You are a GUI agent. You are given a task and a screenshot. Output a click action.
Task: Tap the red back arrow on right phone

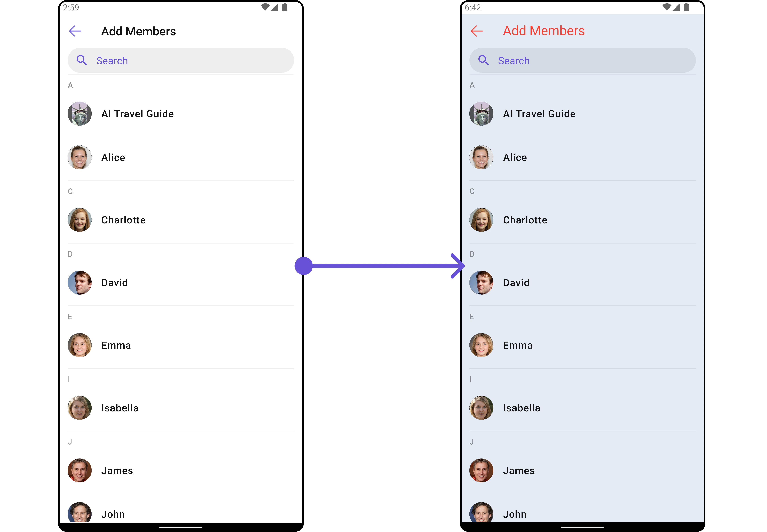(477, 31)
